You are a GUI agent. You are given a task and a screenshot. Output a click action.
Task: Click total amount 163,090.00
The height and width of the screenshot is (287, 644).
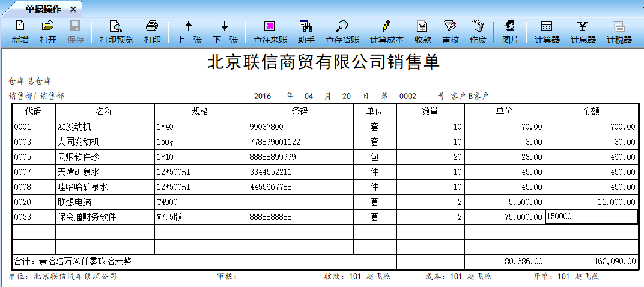592,262
